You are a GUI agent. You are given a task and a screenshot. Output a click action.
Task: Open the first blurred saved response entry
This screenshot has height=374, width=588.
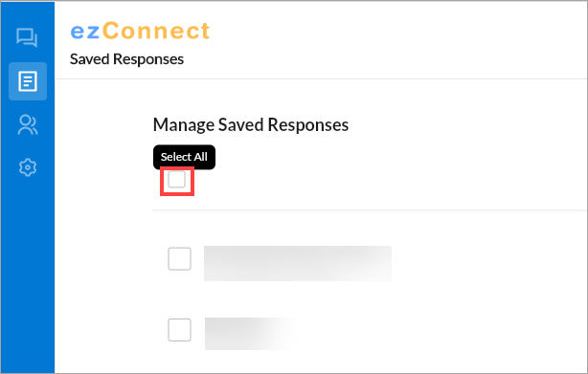pos(298,263)
